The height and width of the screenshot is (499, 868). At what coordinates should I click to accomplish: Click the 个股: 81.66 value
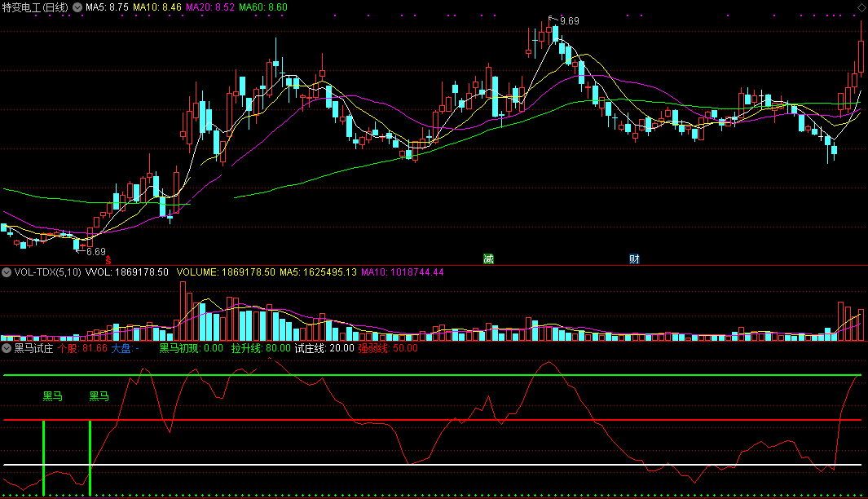[x=82, y=348]
